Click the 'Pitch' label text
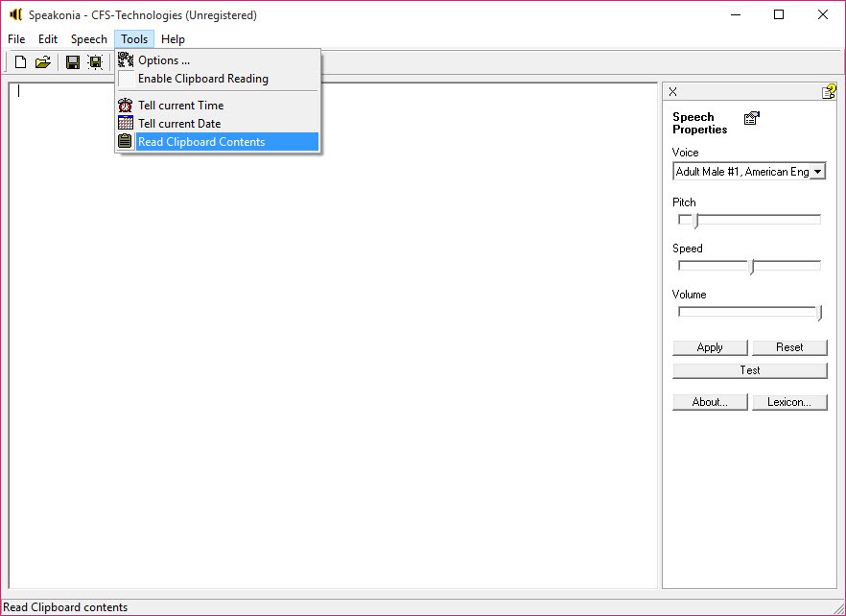 tap(684, 202)
